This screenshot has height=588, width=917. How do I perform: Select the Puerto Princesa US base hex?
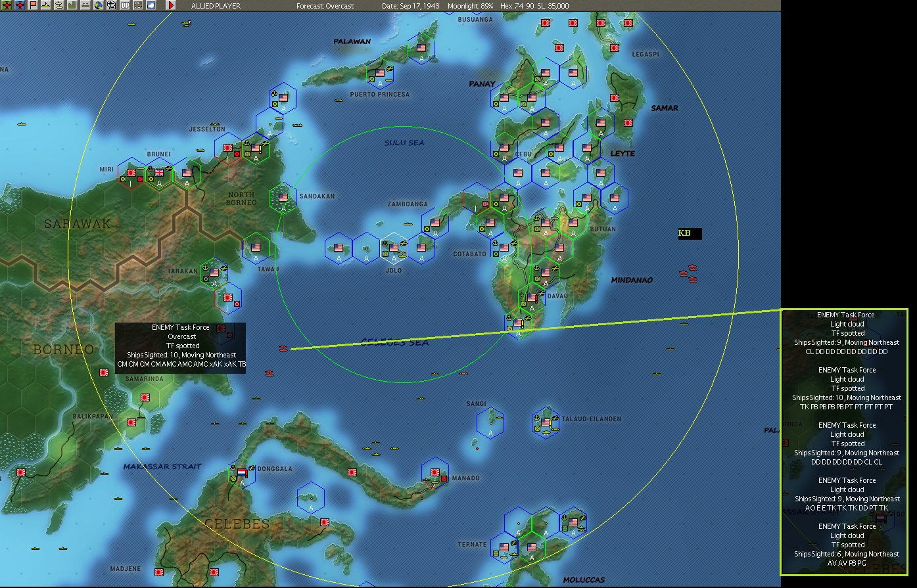pos(380,74)
